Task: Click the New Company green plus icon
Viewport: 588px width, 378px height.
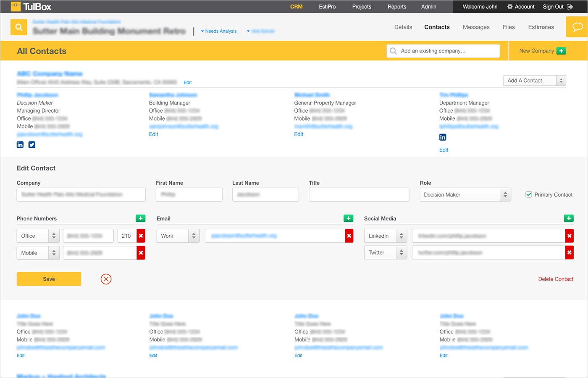Action: (x=561, y=51)
